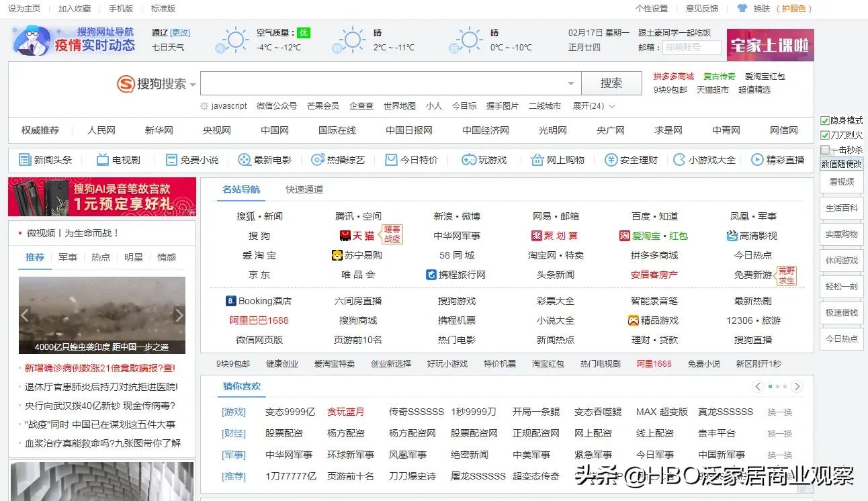Expand the 展开(24) hot words list
Viewport: 868px width, 501px height.
click(594, 106)
